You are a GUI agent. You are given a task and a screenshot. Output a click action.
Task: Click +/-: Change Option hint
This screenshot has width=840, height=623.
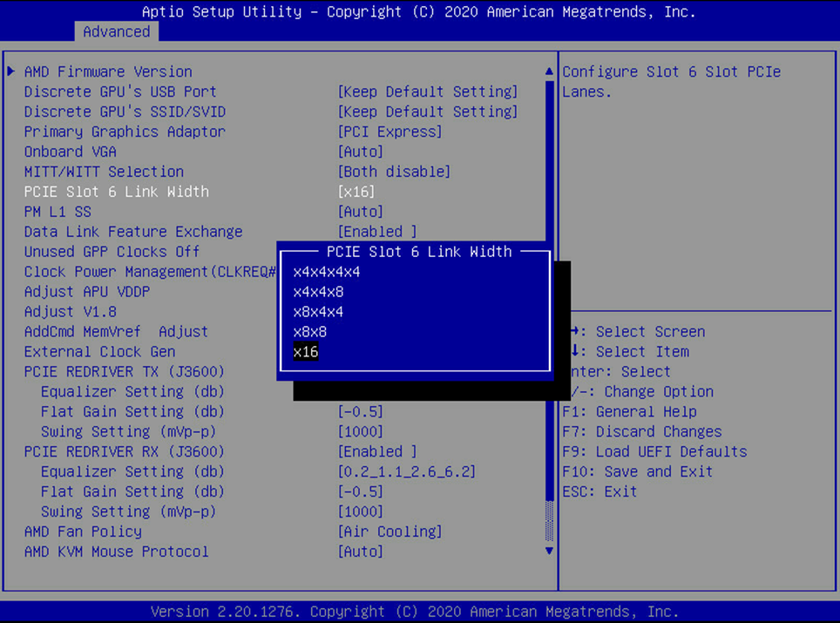[642, 391]
